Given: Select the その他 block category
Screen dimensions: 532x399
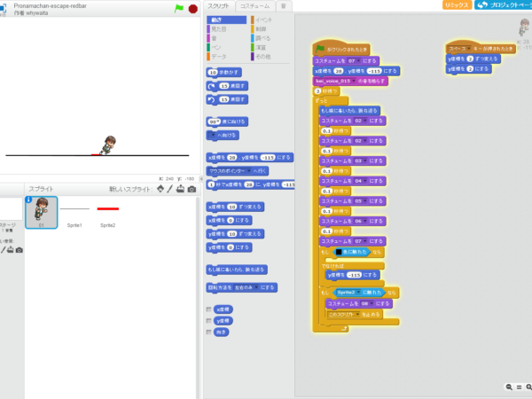Looking at the screenshot, I should coord(263,57).
